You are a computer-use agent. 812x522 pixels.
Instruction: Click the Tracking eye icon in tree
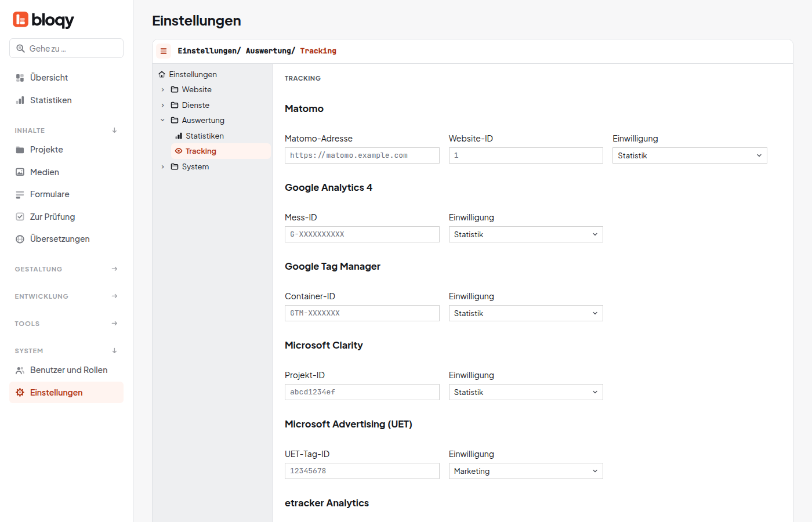179,151
